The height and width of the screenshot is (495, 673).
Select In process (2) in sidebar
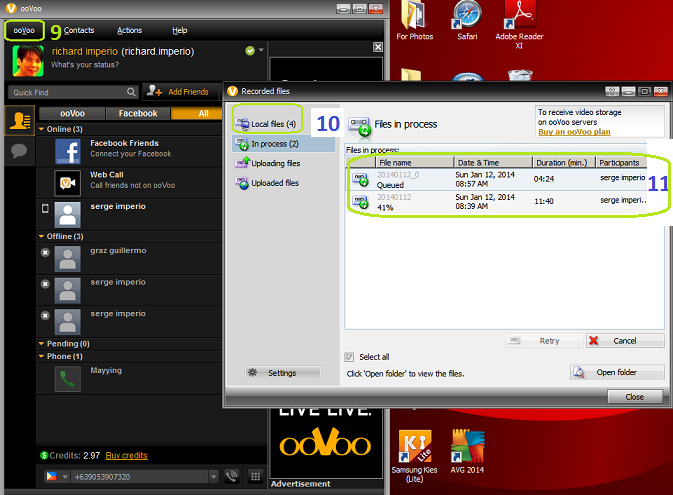283,144
